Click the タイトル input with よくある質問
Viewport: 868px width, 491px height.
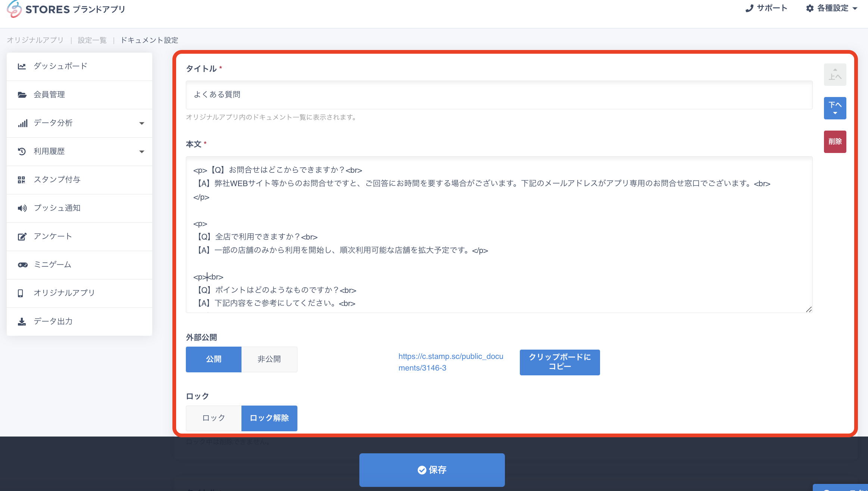click(499, 95)
